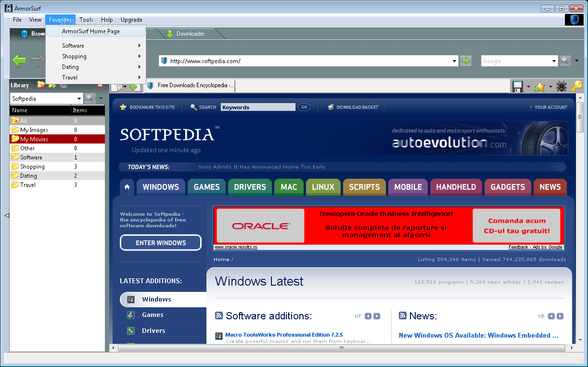The image size is (588, 367).
Task: Click the black spider icon
Action: click(561, 87)
